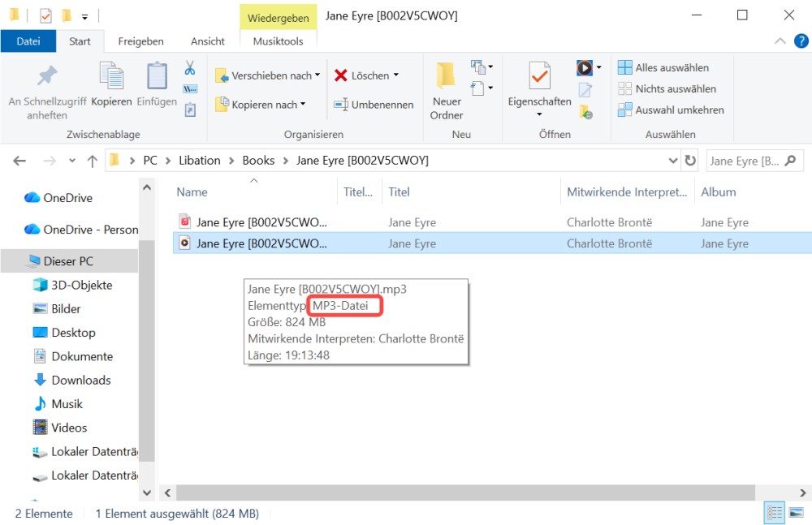Click the Kopieren ribbon button
812x525 pixels.
(x=111, y=85)
